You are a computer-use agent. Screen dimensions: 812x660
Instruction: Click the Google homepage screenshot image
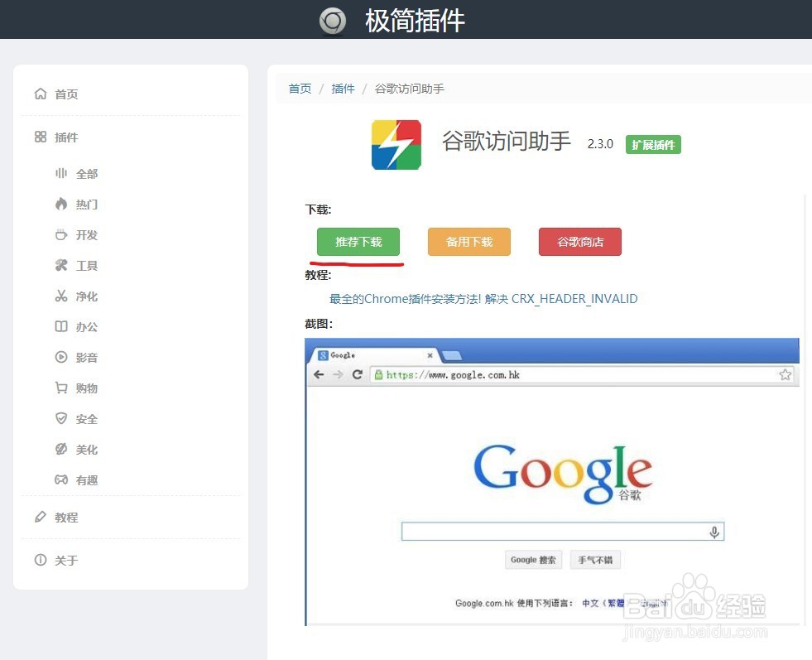click(x=552, y=482)
